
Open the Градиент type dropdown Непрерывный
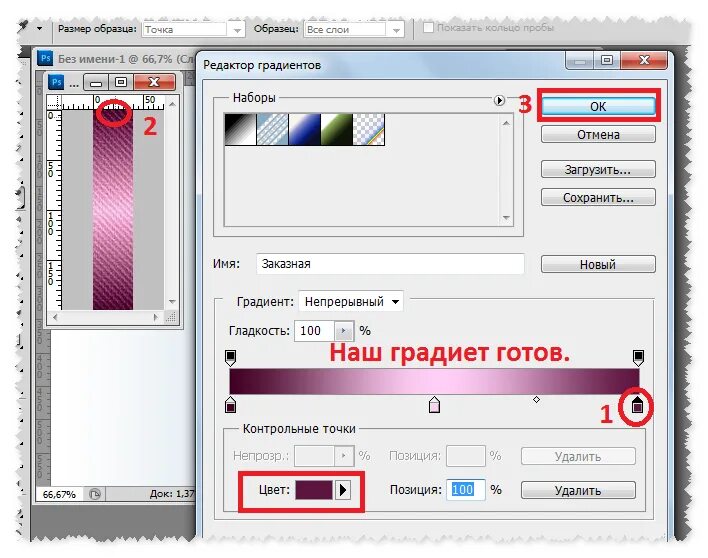tap(351, 302)
